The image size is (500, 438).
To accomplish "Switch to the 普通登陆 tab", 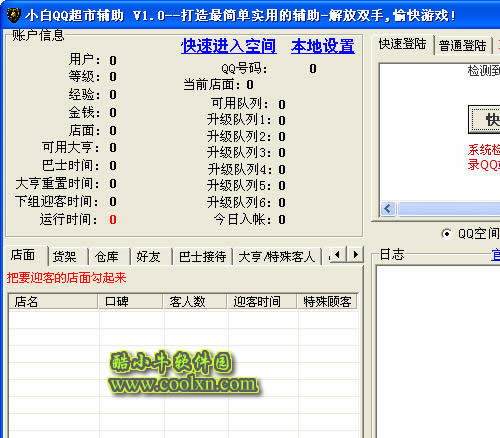I will click(x=463, y=45).
